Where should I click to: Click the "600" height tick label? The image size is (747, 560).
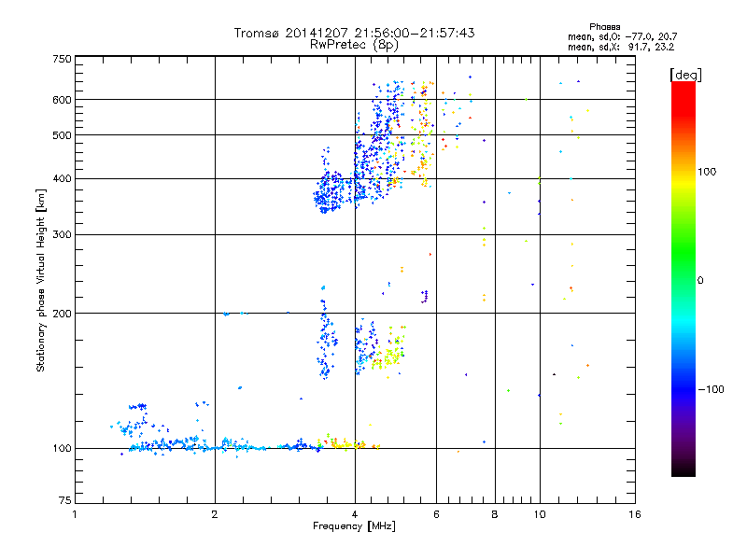point(62,100)
